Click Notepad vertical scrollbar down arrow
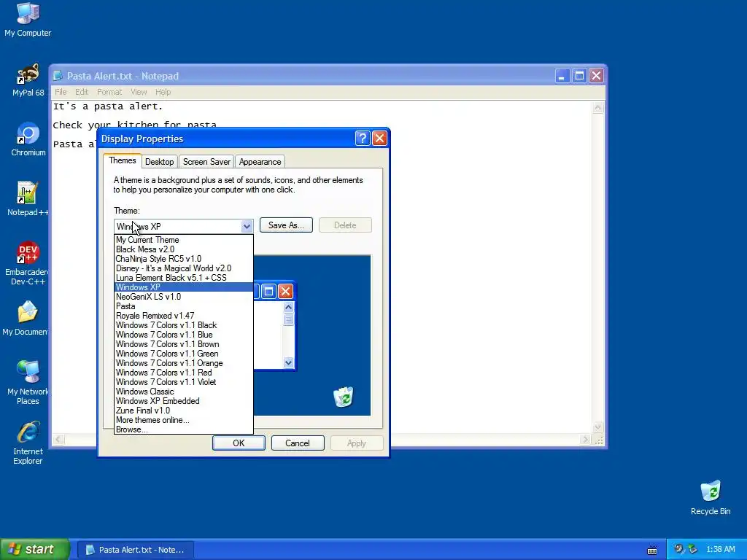Image resolution: width=747 pixels, height=560 pixels. click(598, 427)
